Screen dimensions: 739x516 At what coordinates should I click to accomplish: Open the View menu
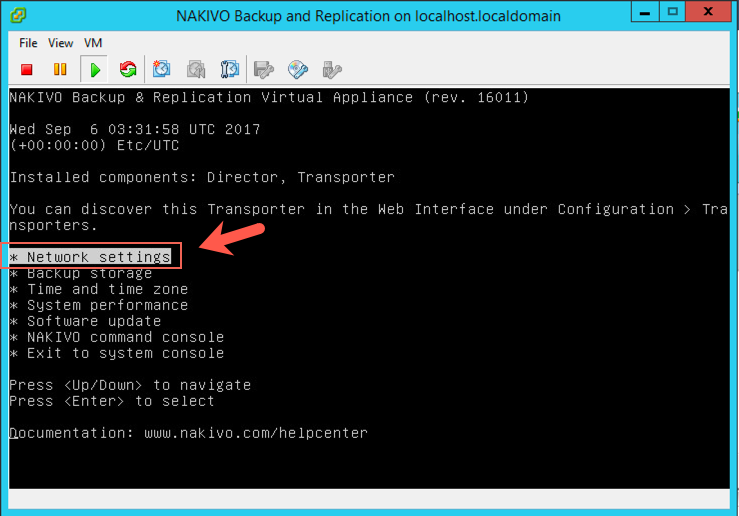60,43
